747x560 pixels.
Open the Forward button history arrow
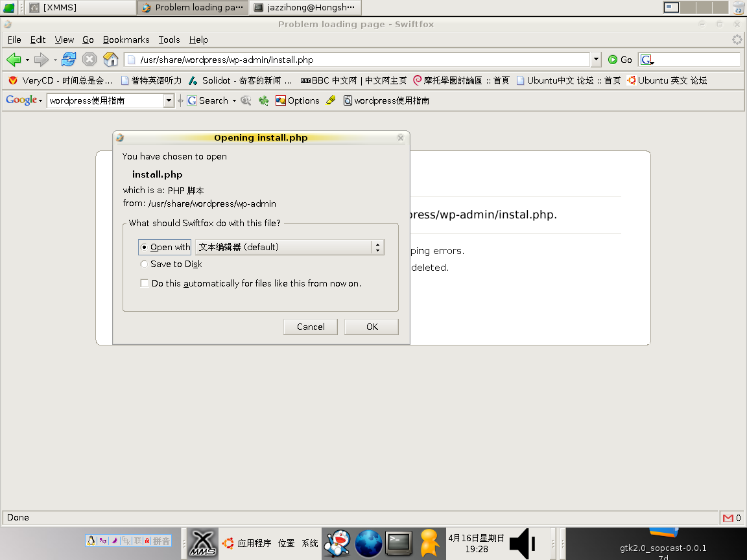click(54, 60)
